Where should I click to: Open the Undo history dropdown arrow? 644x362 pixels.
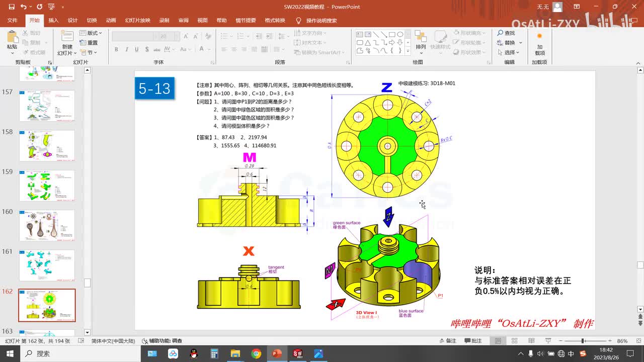31,7
